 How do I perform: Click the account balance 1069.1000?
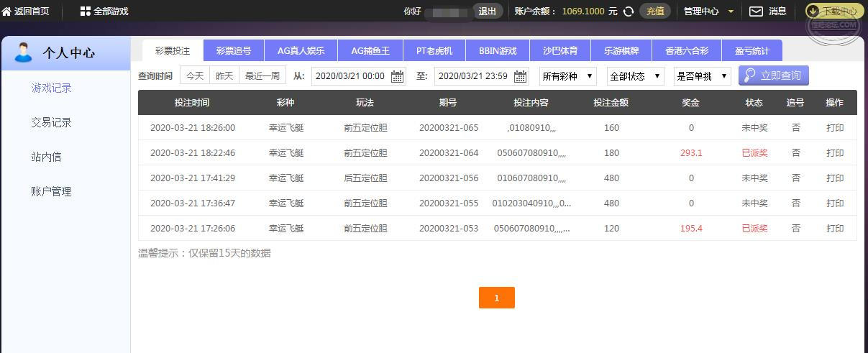coord(583,12)
